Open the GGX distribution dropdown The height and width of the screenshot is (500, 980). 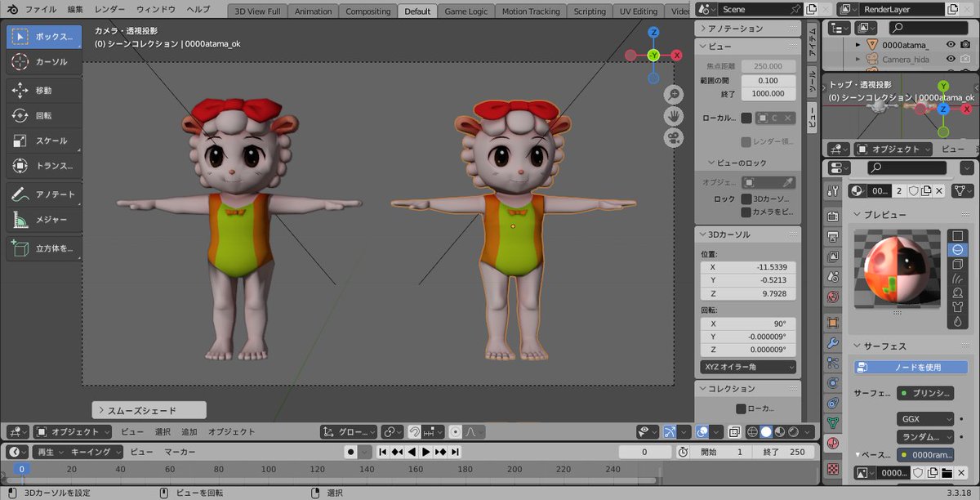(x=924, y=418)
